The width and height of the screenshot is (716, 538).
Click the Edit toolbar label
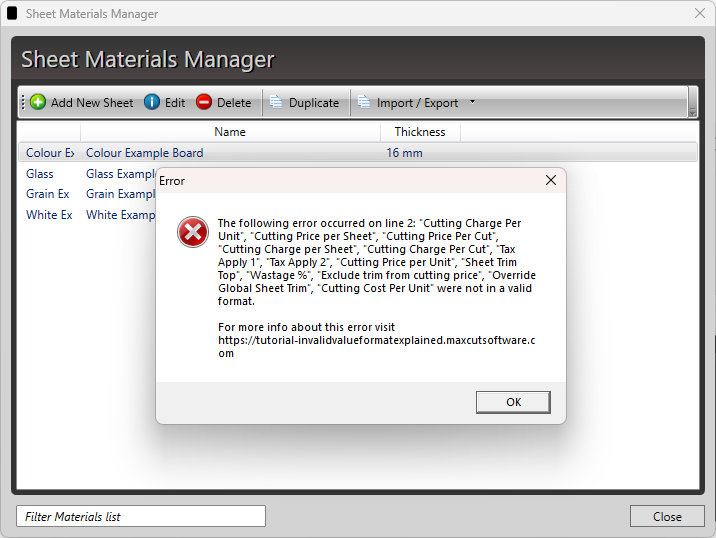(175, 103)
